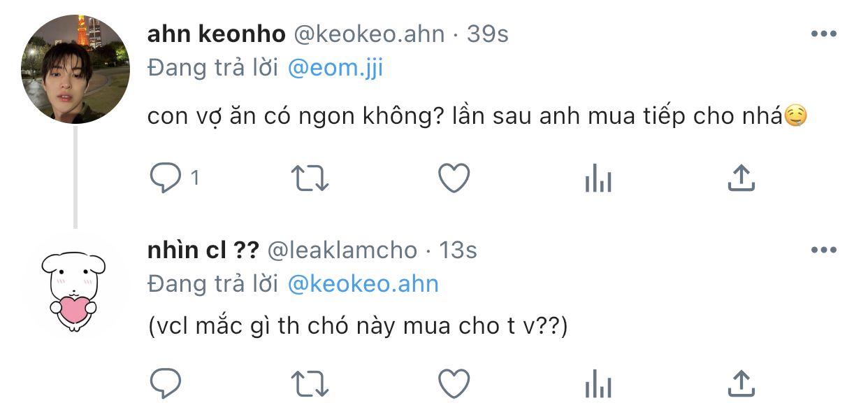Share the leaklamcho reply
This screenshot has height=417, width=868.
[741, 383]
